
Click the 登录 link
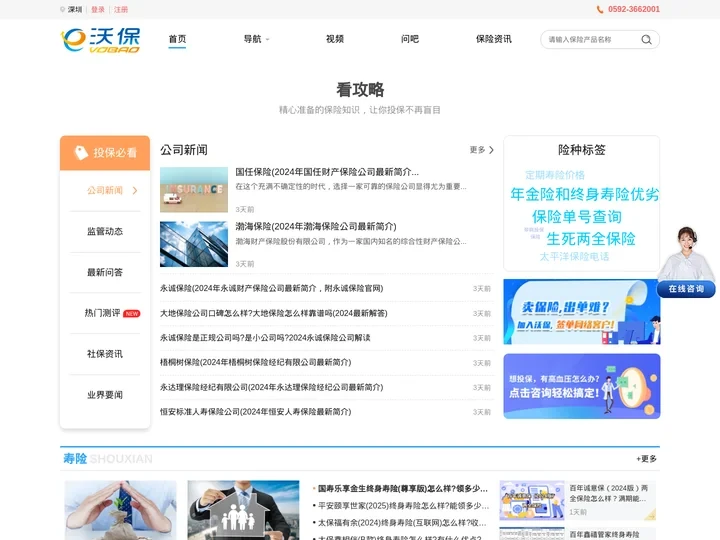(x=98, y=9)
